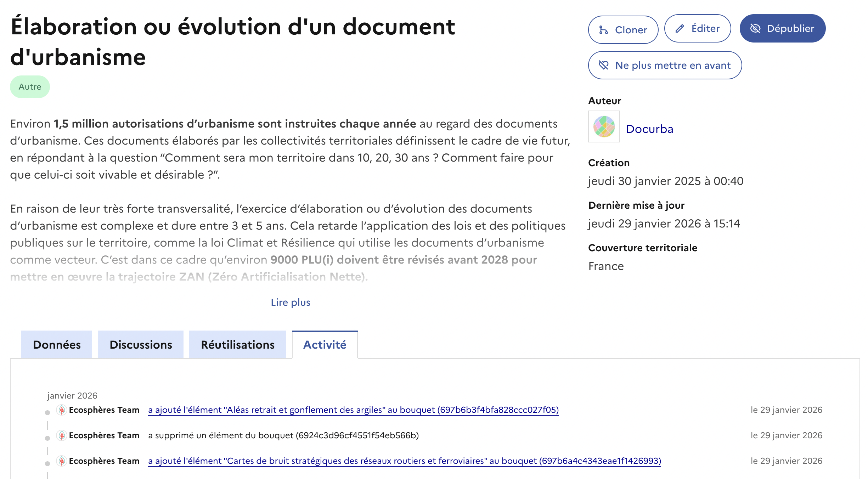The width and height of the screenshot is (868, 479).
Task: Click Ecosphères Team avatar on suppression entry
Action: tap(62, 435)
